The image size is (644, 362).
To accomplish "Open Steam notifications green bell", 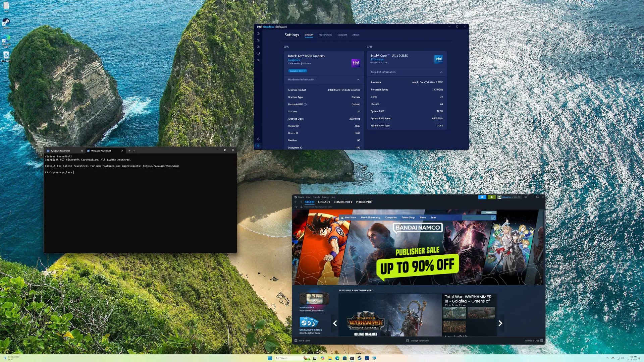I will pyautogui.click(x=491, y=197).
